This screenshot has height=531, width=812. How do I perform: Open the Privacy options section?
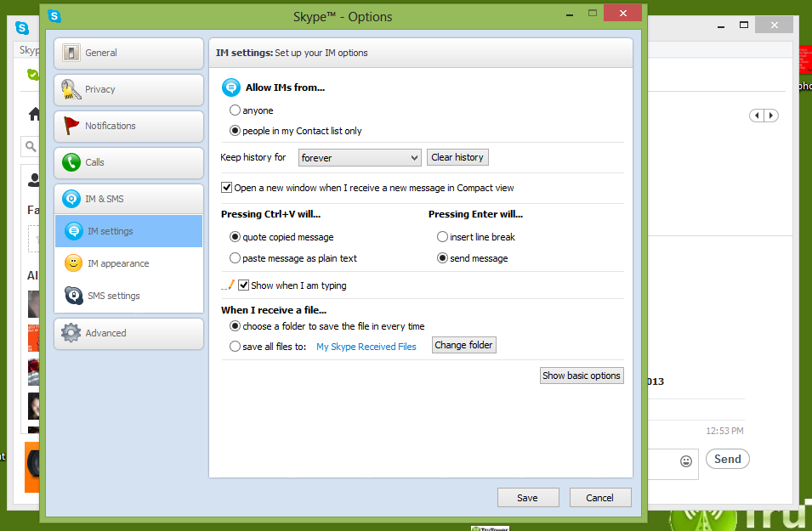[128, 89]
